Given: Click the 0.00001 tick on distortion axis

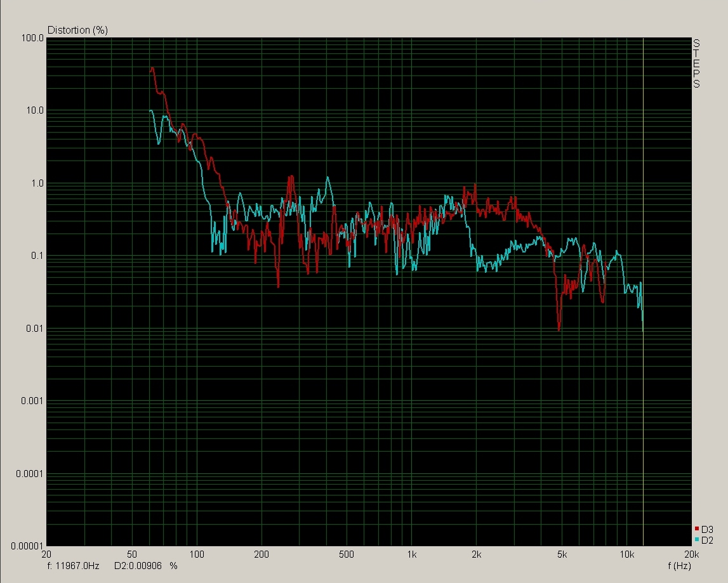Looking at the screenshot, I should pos(29,546).
